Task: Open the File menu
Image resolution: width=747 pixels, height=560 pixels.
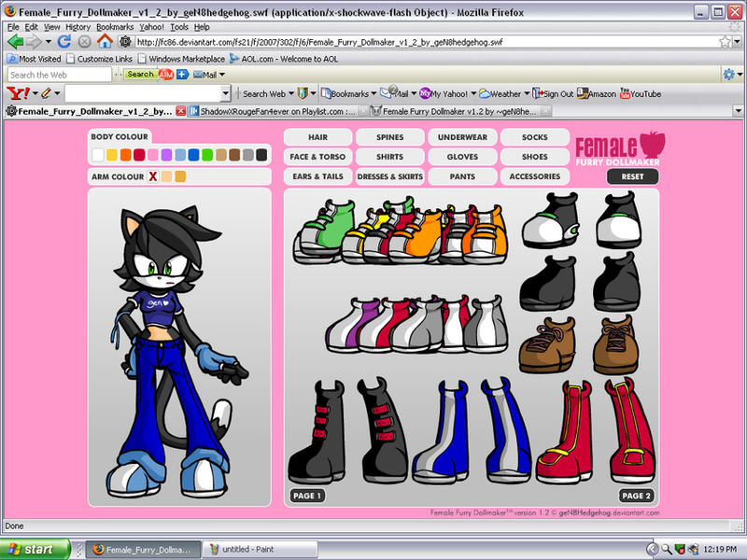Action: tap(13, 27)
